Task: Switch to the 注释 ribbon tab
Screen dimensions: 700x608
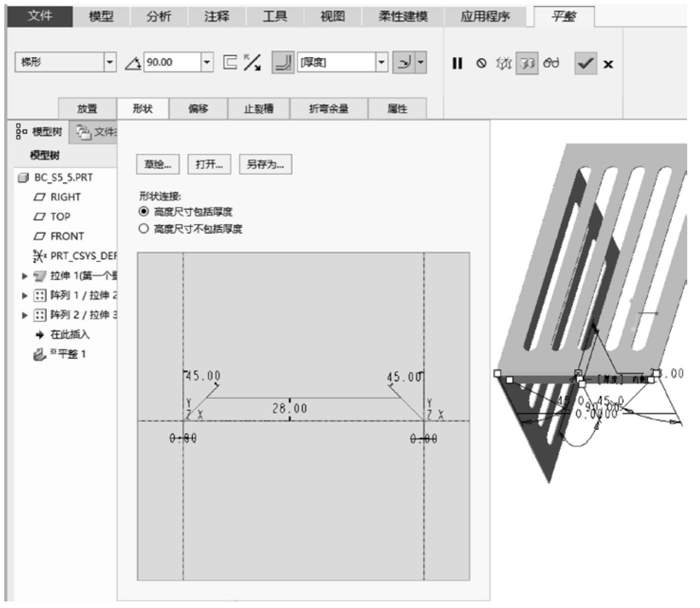Action: [x=216, y=17]
